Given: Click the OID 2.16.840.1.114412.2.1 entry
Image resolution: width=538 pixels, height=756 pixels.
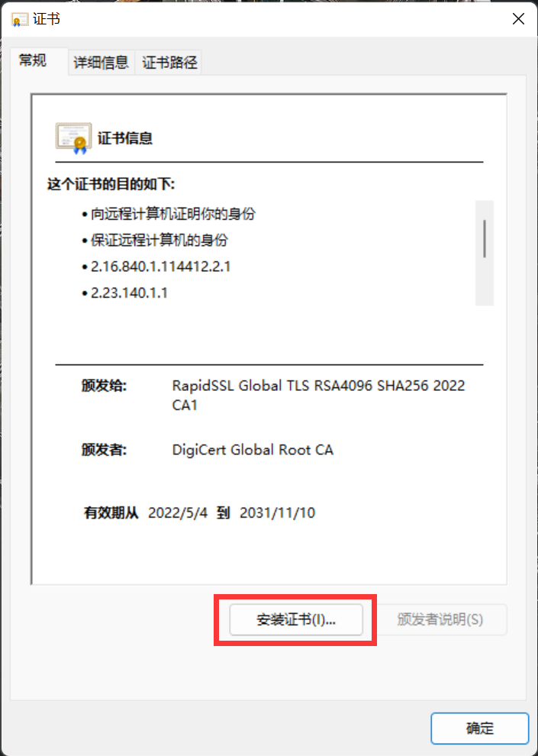Looking at the screenshot, I should (160, 267).
